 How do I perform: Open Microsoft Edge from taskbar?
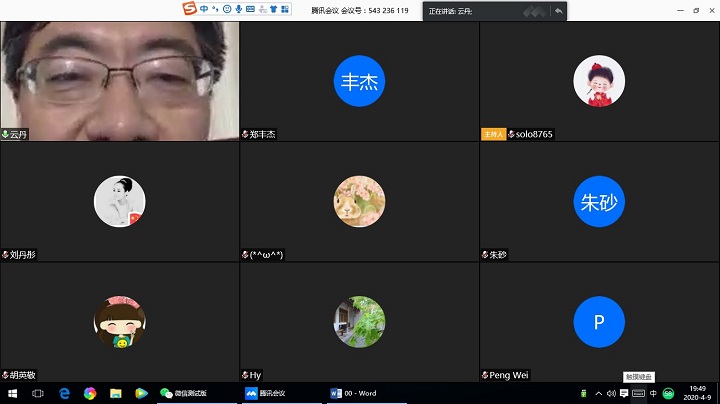63,393
